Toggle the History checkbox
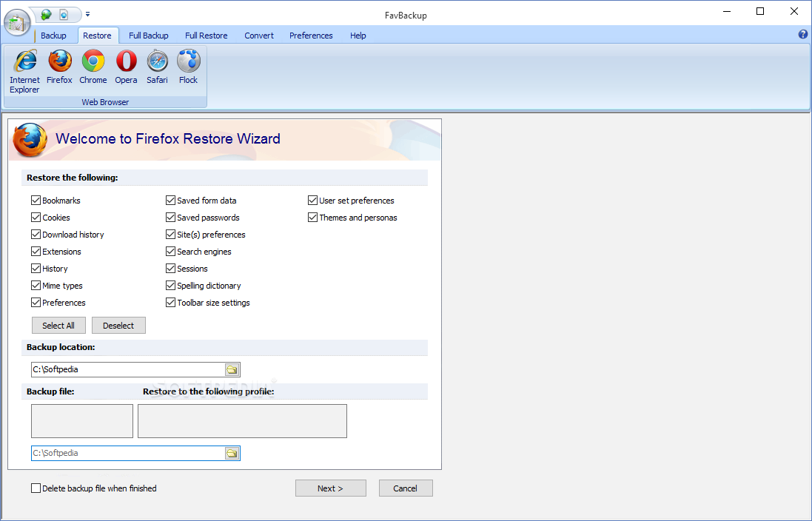 tap(36, 269)
